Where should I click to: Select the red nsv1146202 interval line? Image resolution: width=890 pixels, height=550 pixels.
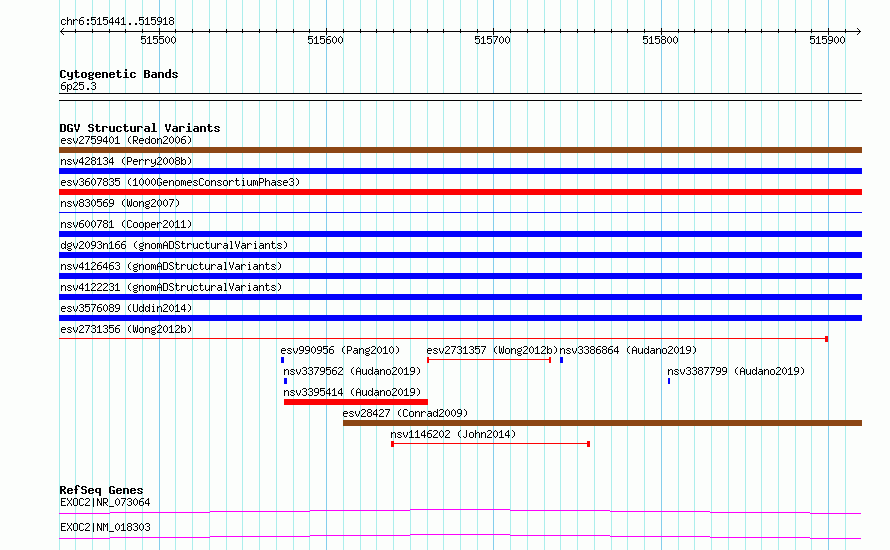click(490, 444)
